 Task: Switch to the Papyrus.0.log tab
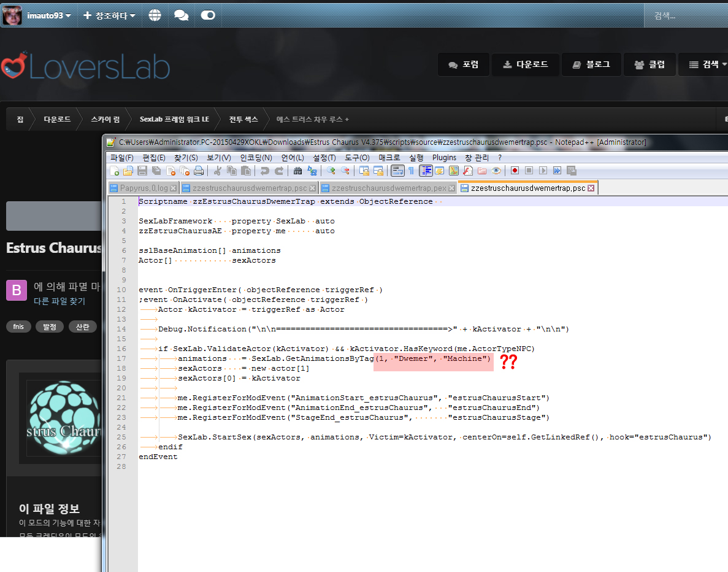[x=144, y=188]
